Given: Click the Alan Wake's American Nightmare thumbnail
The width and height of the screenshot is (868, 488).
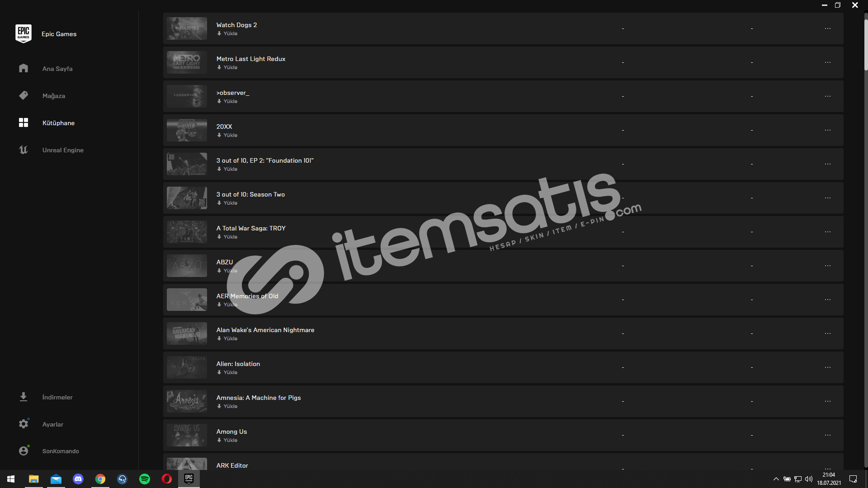Looking at the screenshot, I should click(x=187, y=333).
